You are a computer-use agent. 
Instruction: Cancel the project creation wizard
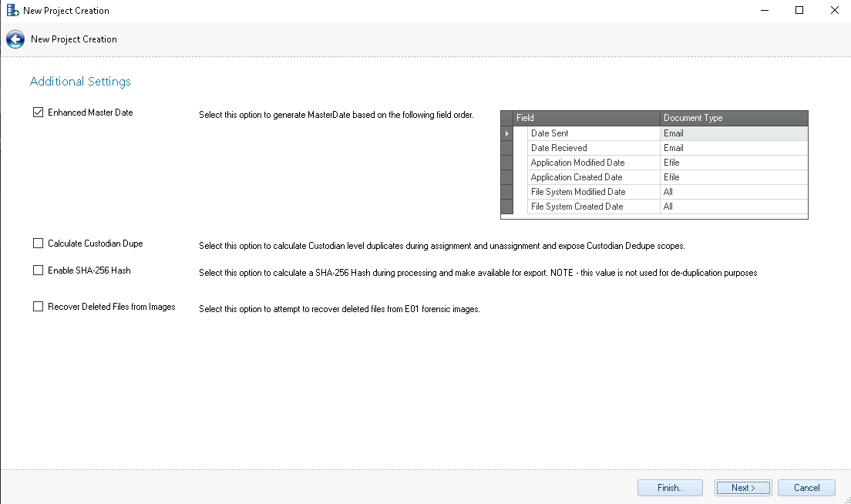click(x=806, y=488)
